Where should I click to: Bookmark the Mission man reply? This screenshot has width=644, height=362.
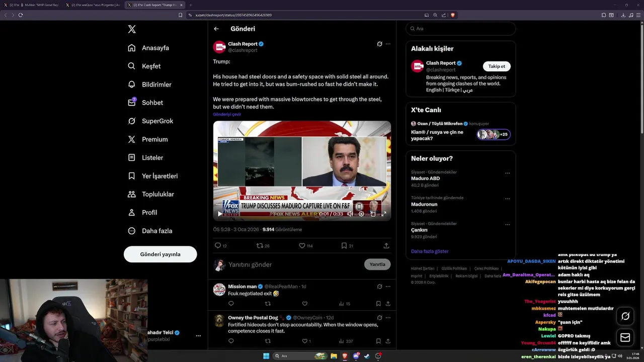[x=378, y=304]
